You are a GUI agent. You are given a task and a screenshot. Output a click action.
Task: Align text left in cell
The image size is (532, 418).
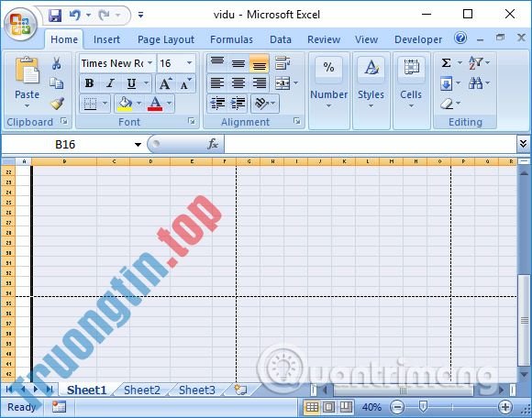[x=217, y=83]
